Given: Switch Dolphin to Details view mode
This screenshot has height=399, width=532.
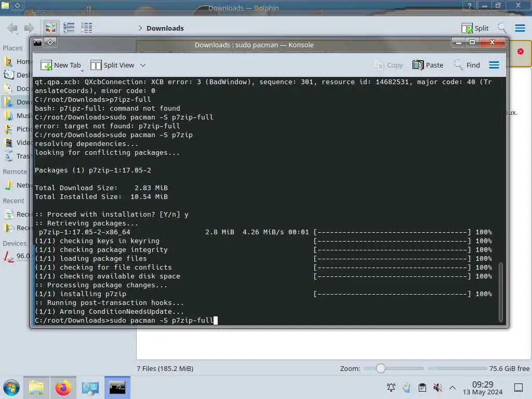Looking at the screenshot, I should point(87,28).
